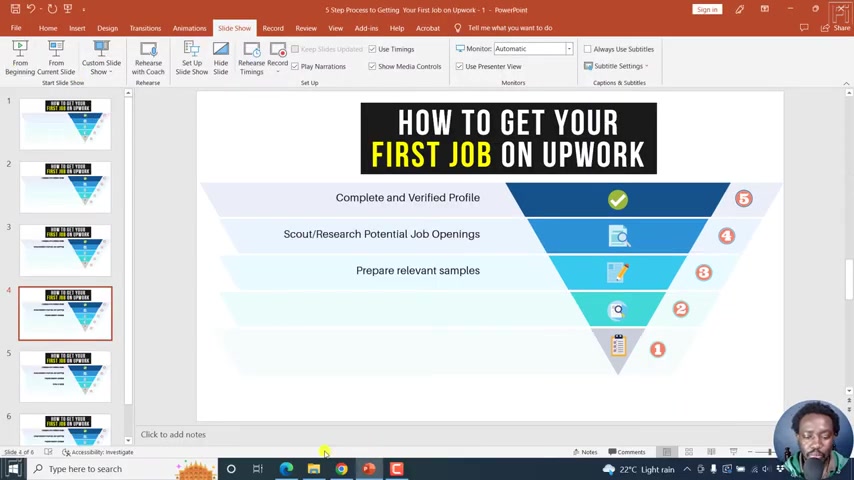Hide the current slide with Hide Slide

221,57
